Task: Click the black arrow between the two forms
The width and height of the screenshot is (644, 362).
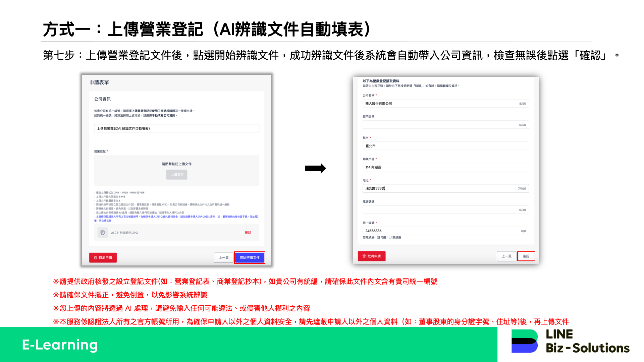Action: coord(316,168)
